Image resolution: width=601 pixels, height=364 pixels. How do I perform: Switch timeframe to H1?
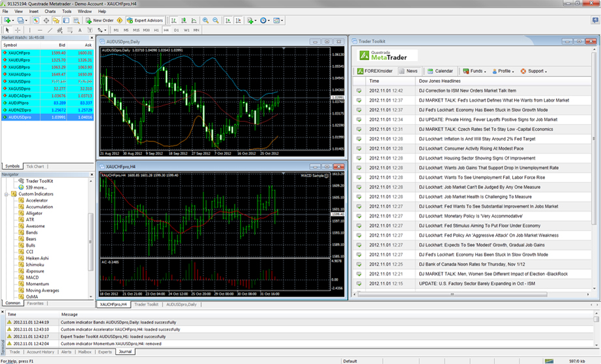(x=156, y=30)
